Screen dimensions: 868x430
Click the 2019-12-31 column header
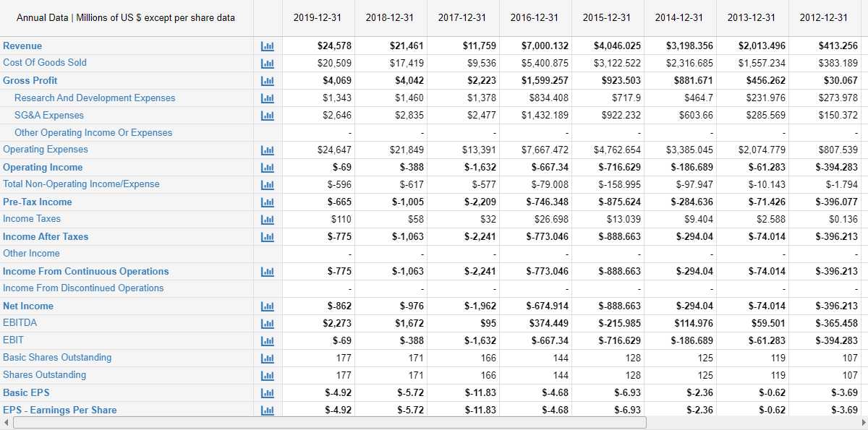pos(318,17)
